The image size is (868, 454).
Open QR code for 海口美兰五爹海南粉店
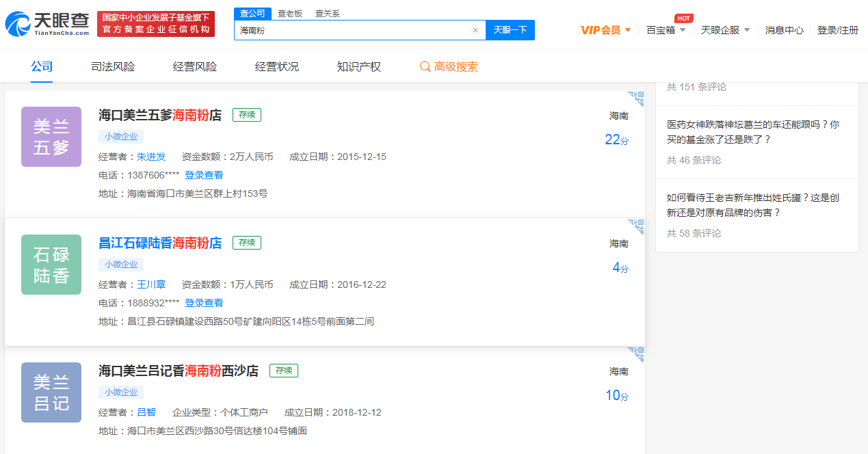(x=636, y=100)
